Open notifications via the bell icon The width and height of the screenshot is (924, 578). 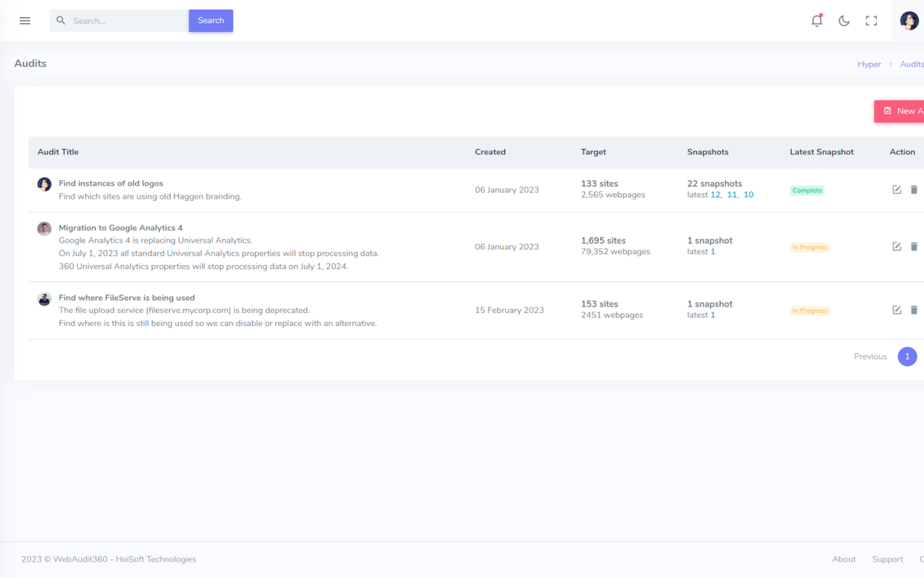(816, 21)
